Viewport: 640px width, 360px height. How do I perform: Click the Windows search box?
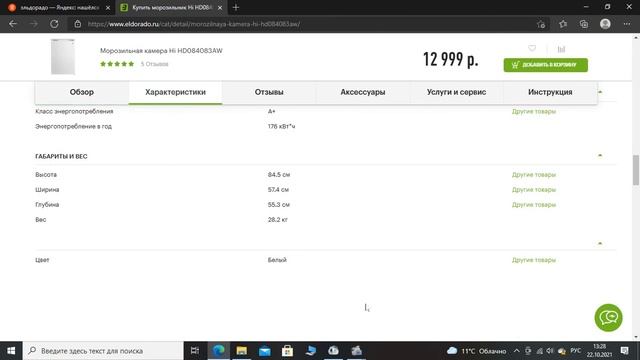103,351
